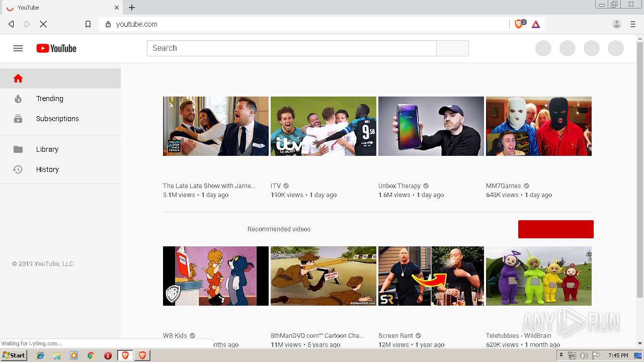Click the Subscriptions icon in the sidebar
The width and height of the screenshot is (644, 362).
[x=18, y=119]
